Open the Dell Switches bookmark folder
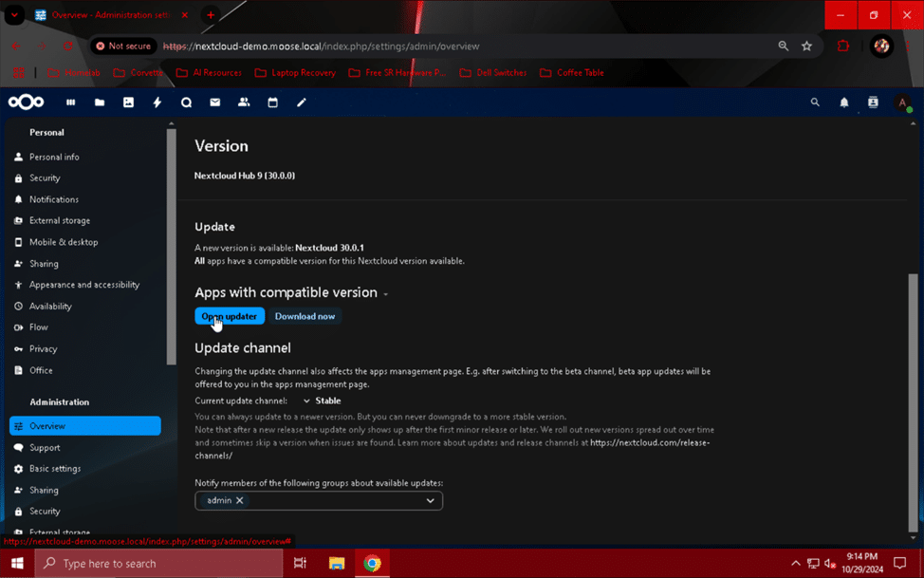Screen dimensions: 924x578 (492, 72)
